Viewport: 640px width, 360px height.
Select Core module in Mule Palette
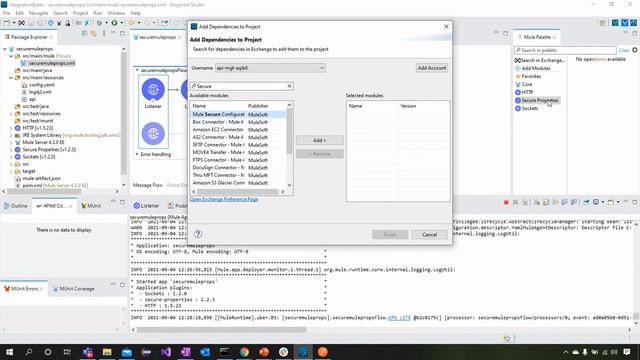(524, 84)
